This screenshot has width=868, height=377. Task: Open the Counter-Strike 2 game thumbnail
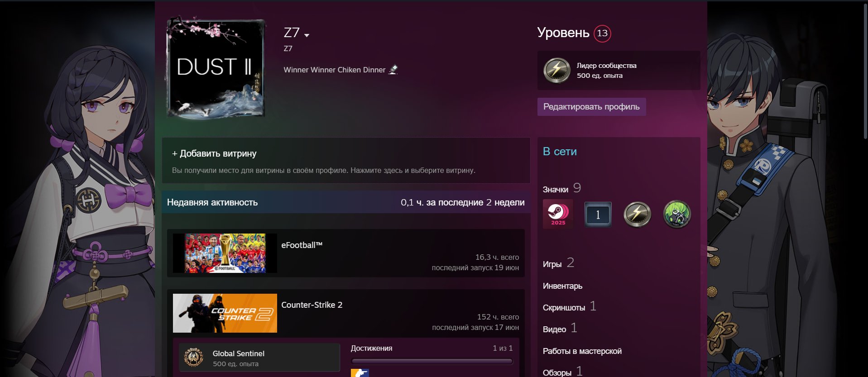pyautogui.click(x=225, y=313)
